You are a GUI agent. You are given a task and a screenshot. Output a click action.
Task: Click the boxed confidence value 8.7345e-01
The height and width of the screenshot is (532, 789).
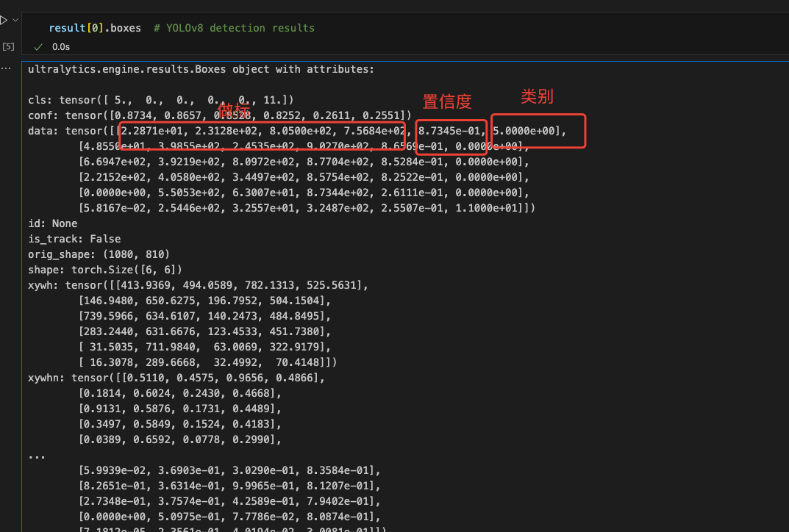449,131
